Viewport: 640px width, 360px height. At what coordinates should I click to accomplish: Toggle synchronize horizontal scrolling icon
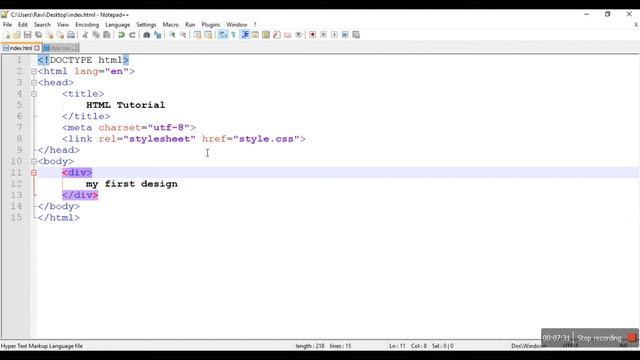click(x=208, y=35)
